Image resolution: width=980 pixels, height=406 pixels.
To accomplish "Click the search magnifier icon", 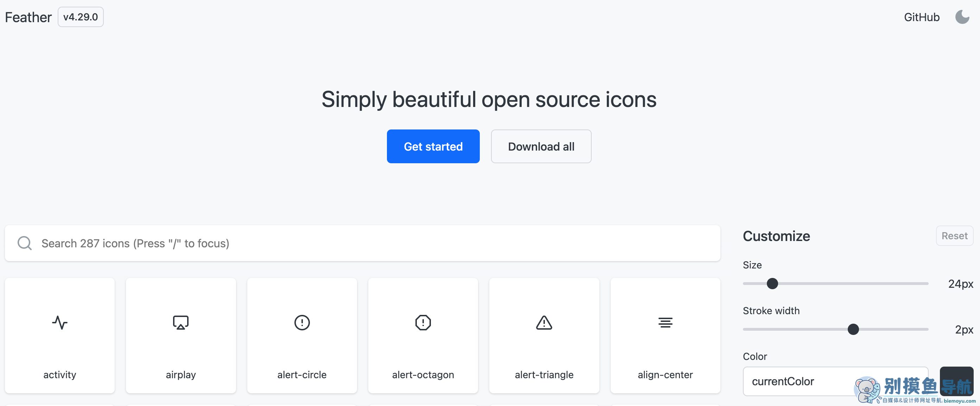I will click(25, 243).
